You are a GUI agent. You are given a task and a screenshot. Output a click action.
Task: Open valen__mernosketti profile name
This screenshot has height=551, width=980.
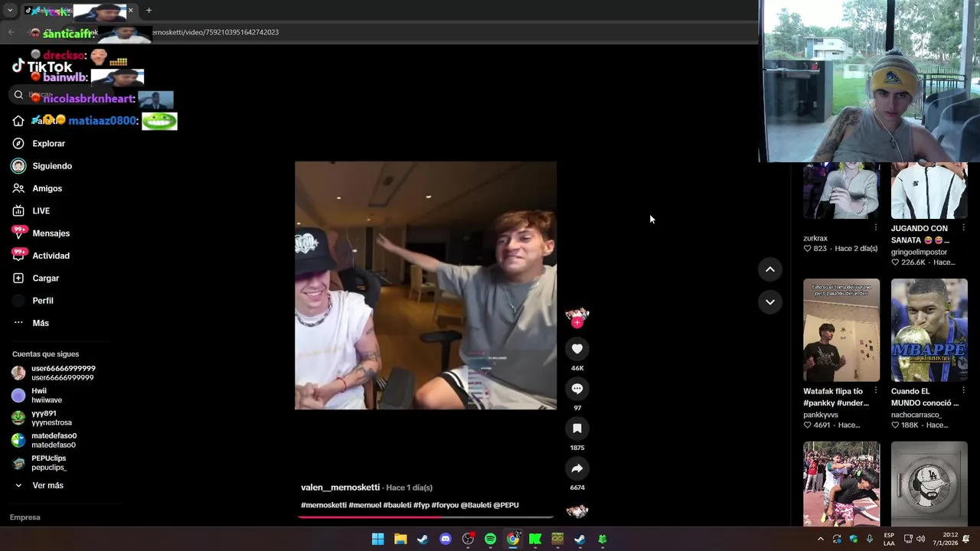tap(340, 487)
